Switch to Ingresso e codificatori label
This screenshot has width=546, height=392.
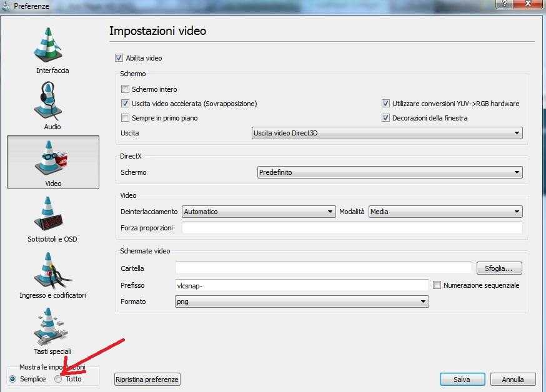coord(52,295)
